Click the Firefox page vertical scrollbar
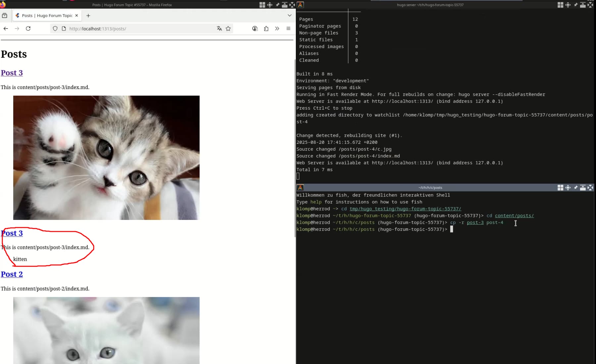The height and width of the screenshot is (364, 596). (295, 148)
